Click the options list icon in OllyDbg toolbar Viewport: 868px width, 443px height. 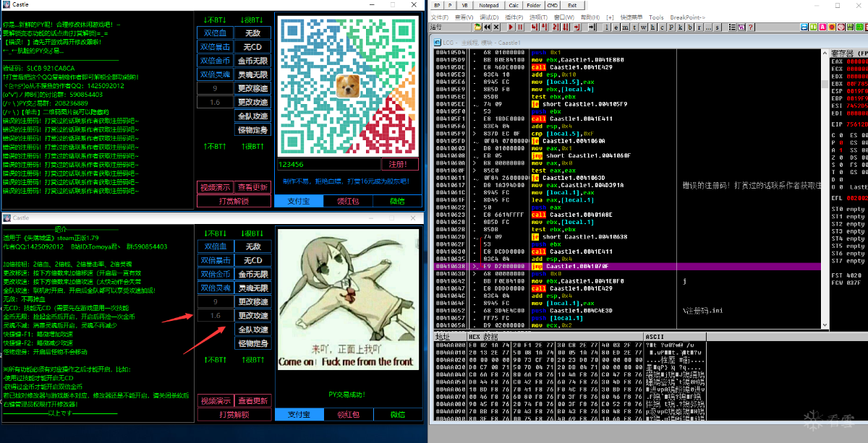click(x=732, y=27)
